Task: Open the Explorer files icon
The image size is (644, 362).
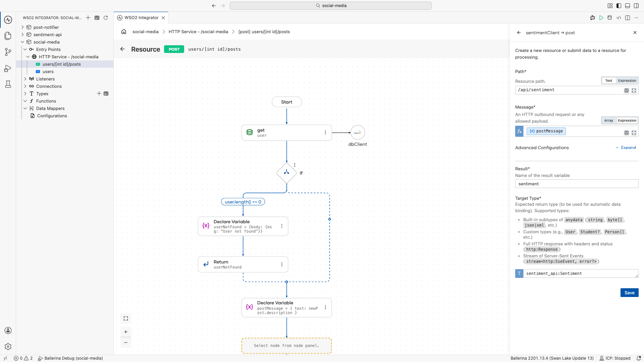Action: pyautogui.click(x=8, y=36)
